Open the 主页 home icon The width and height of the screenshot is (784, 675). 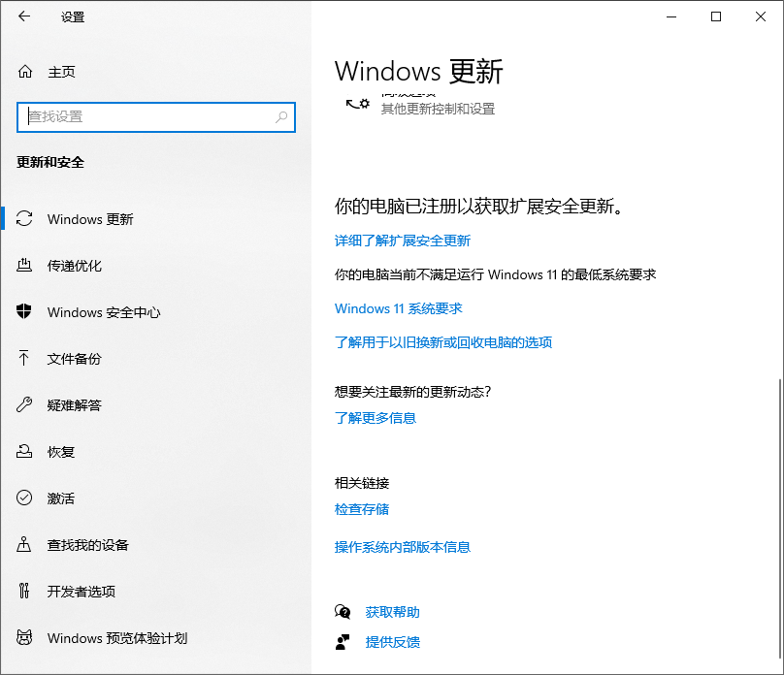pos(25,72)
